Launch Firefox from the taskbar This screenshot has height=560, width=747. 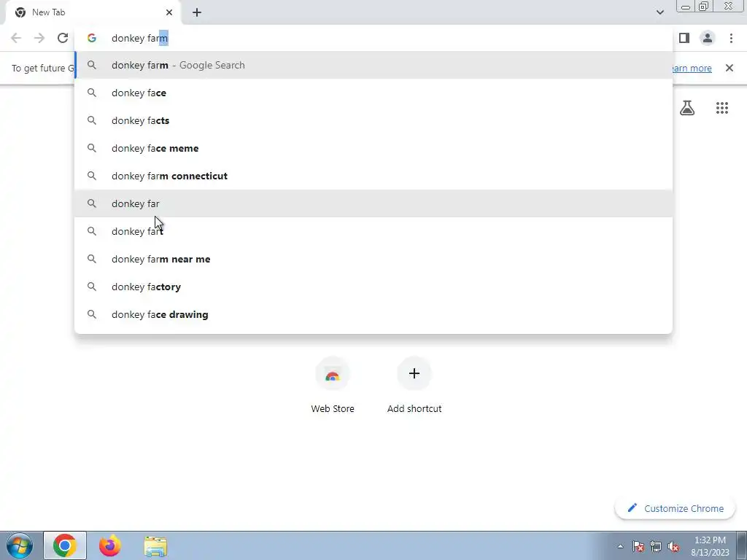coord(110,545)
